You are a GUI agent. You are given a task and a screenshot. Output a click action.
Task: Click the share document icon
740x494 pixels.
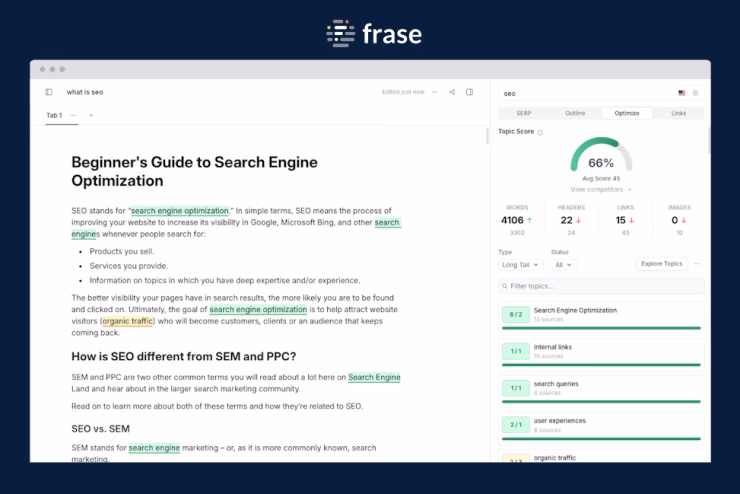pos(452,92)
